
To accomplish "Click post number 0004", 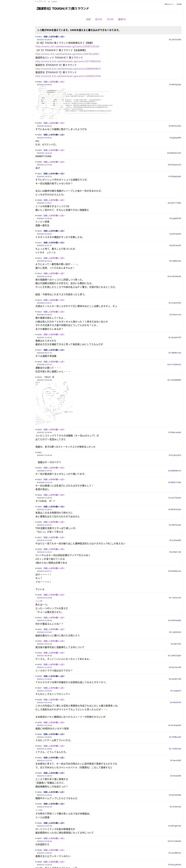I will [40, 135].
